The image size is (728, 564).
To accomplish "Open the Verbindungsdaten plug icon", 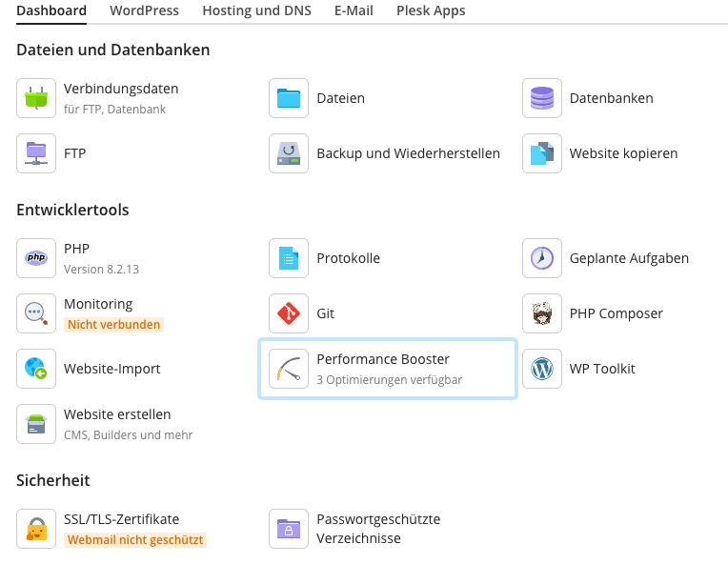I will coord(36,98).
